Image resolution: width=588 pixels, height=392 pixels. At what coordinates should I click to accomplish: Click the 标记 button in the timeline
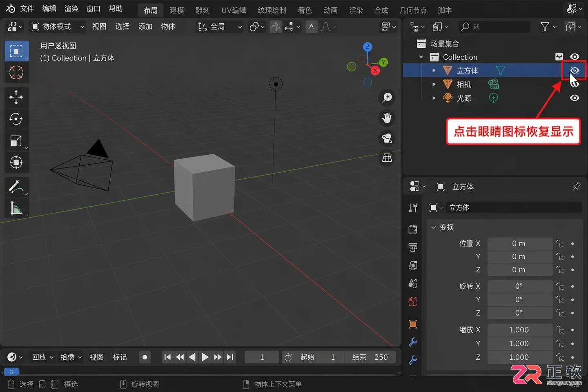[x=120, y=357]
